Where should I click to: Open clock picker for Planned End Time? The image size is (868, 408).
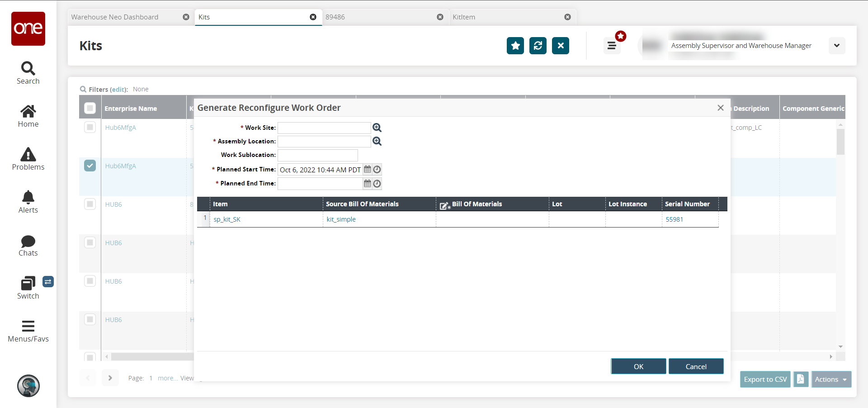click(377, 184)
